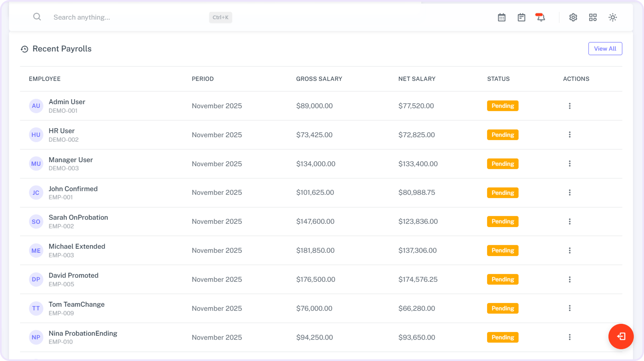The width and height of the screenshot is (644, 361).
Task: Toggle light/dark theme with sun icon
Action: click(x=612, y=18)
